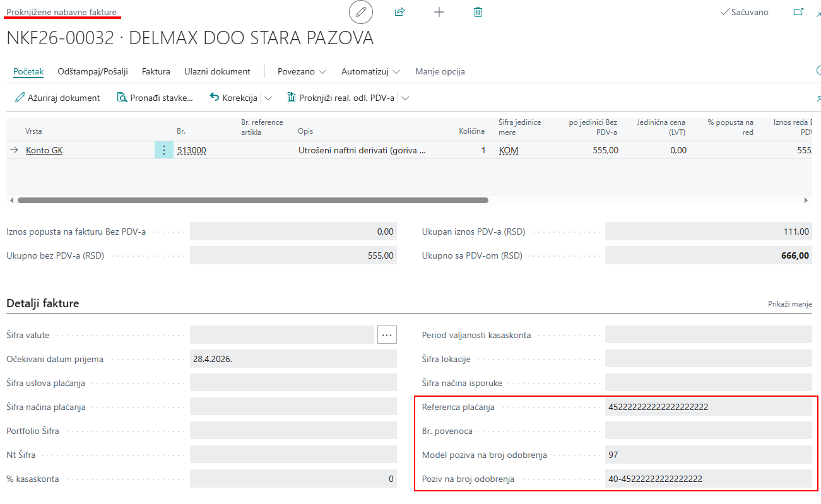This screenshot has width=821, height=504.
Task: Click the pencil edit icon at top
Action: 361,12
